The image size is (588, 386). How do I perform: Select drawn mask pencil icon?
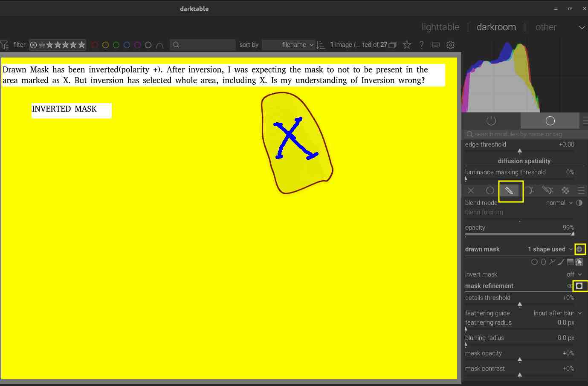(509, 190)
